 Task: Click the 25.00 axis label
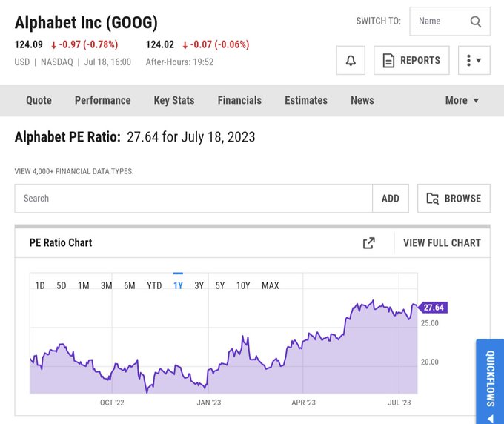click(430, 323)
